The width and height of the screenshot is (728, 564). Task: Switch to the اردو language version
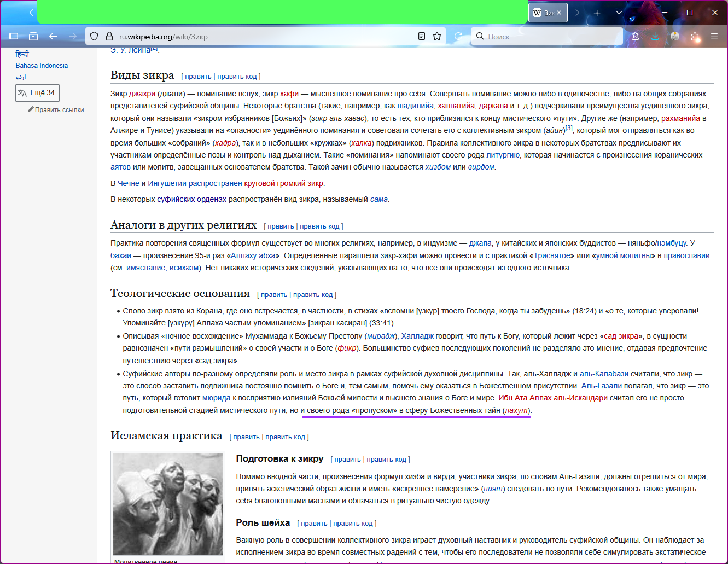pos(21,77)
